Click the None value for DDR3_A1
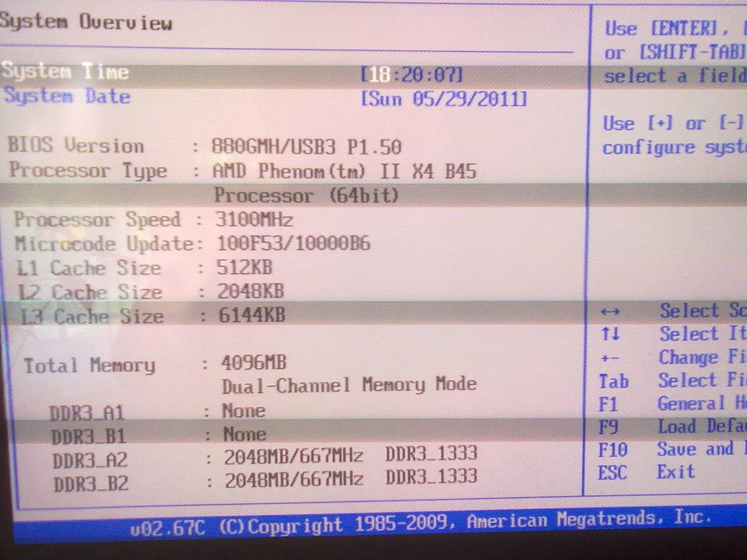Screen dimensions: 747x560 pos(244,411)
